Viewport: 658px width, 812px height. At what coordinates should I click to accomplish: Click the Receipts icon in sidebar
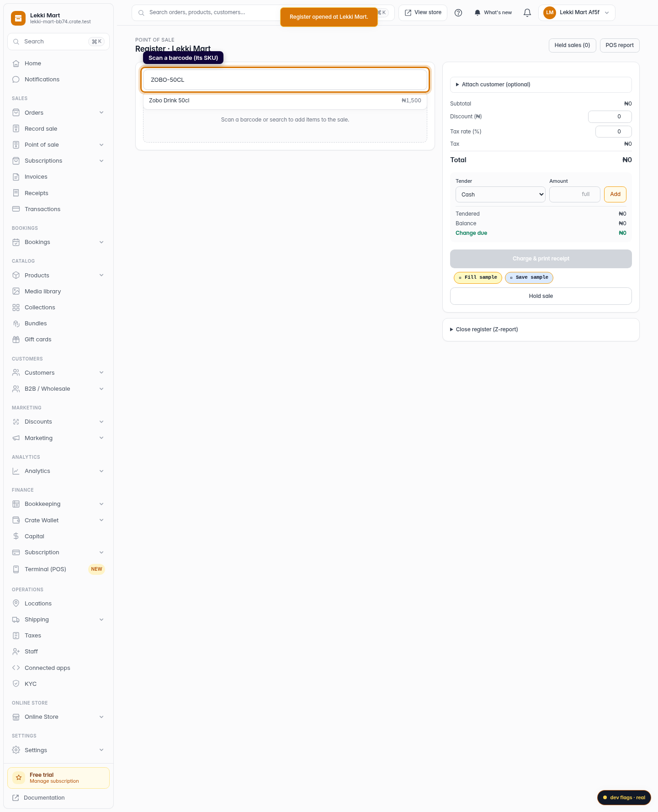(x=16, y=193)
